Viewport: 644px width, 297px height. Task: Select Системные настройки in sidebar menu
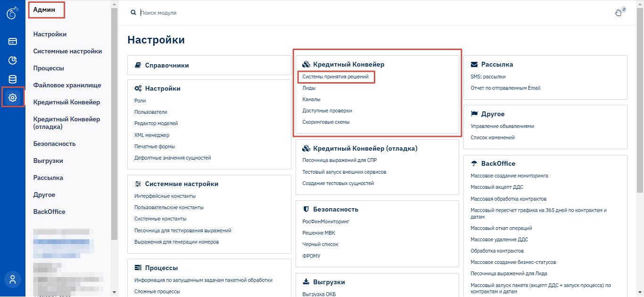click(x=67, y=51)
